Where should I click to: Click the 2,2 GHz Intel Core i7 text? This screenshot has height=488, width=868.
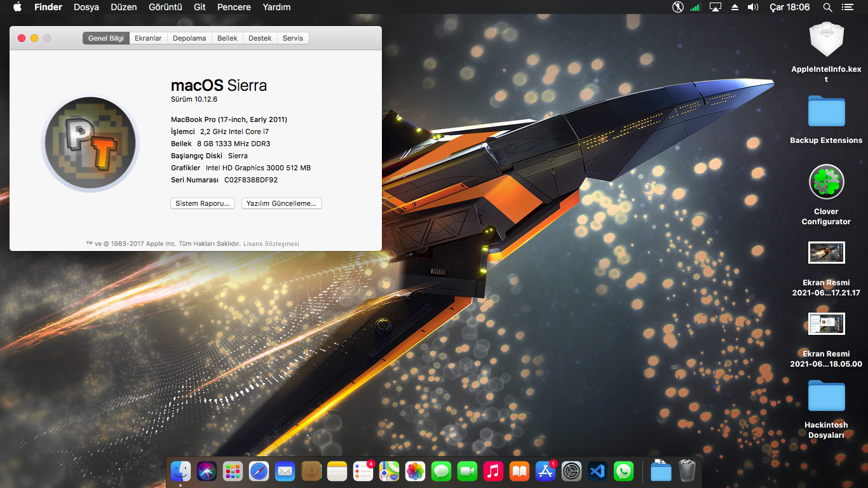pos(234,132)
